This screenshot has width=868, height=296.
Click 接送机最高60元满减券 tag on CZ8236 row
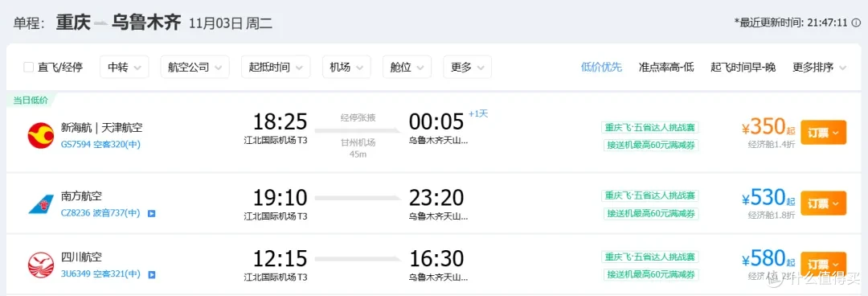(x=650, y=213)
